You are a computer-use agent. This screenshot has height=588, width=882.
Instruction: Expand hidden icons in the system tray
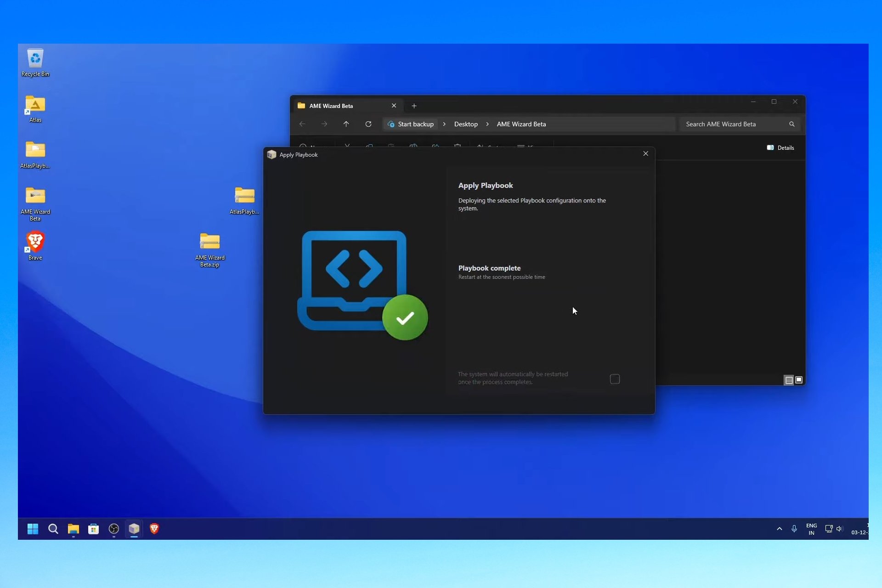click(779, 529)
